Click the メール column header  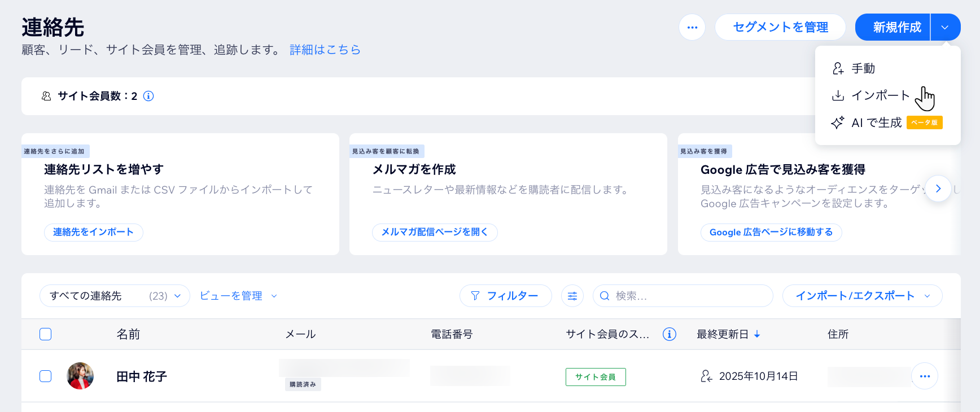tap(300, 334)
